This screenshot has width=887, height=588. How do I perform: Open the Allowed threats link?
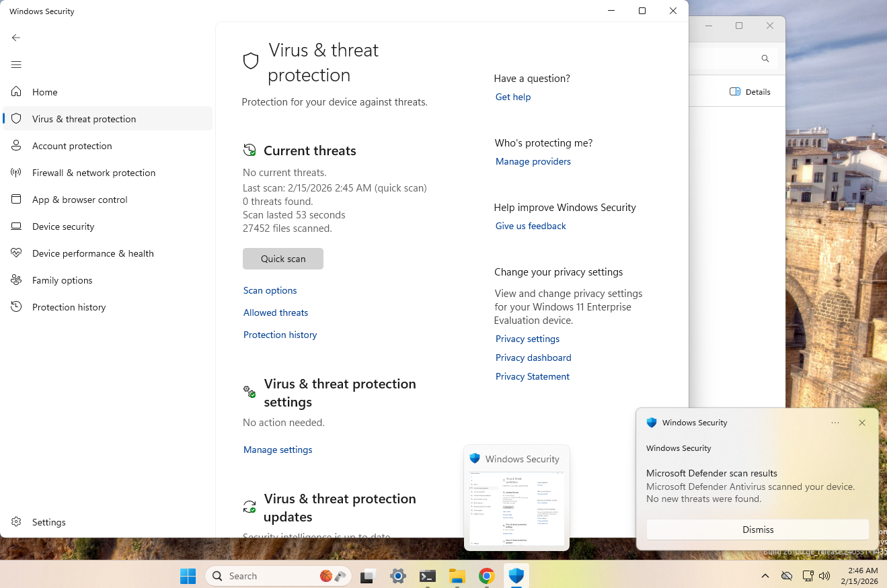(276, 312)
